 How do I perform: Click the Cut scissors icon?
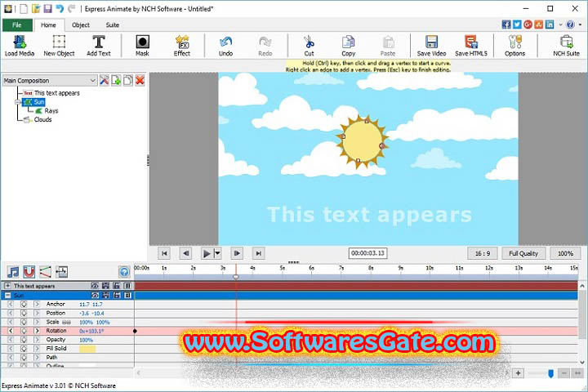pyautogui.click(x=309, y=42)
